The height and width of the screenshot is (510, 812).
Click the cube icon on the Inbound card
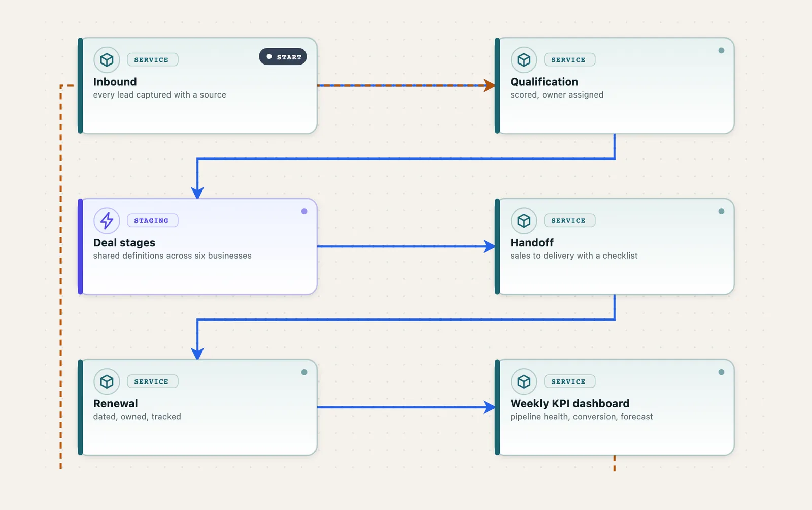pyautogui.click(x=107, y=60)
